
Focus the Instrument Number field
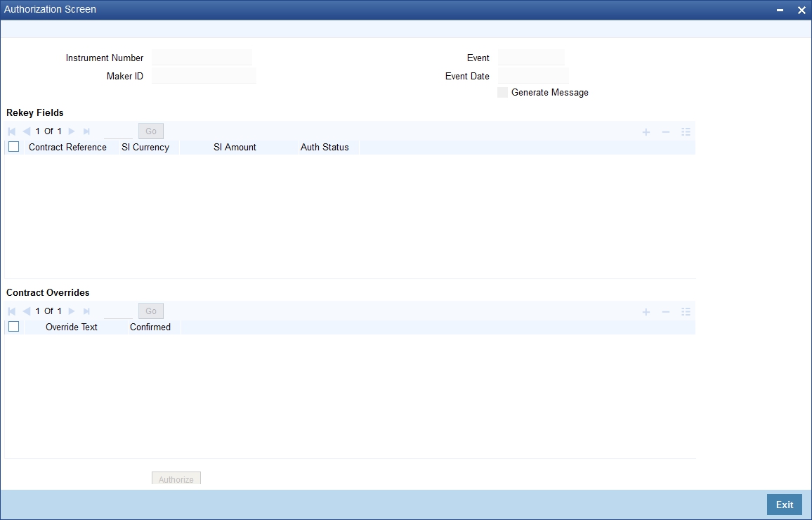tap(202, 58)
